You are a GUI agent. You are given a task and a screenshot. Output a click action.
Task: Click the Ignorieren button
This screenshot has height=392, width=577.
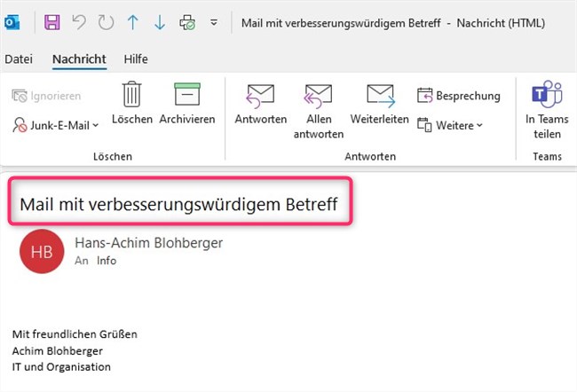coord(46,96)
